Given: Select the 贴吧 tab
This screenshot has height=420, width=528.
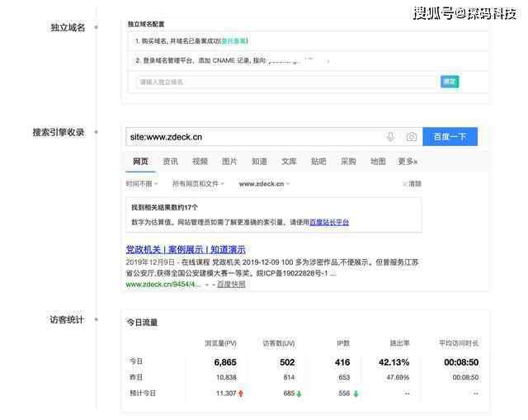Looking at the screenshot, I should [x=318, y=162].
